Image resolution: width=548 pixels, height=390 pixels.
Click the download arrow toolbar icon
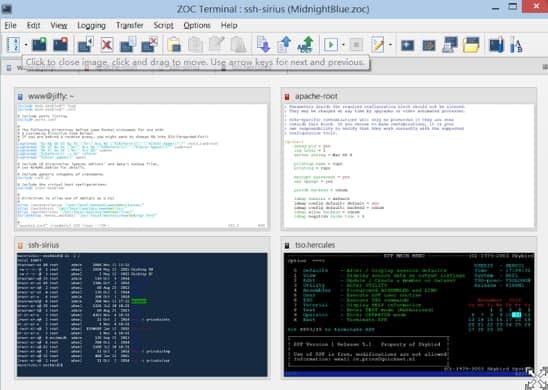(x=263, y=44)
